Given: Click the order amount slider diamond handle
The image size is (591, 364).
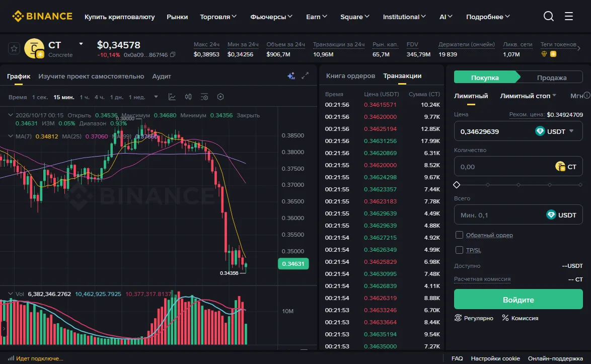Looking at the screenshot, I should pos(457,185).
